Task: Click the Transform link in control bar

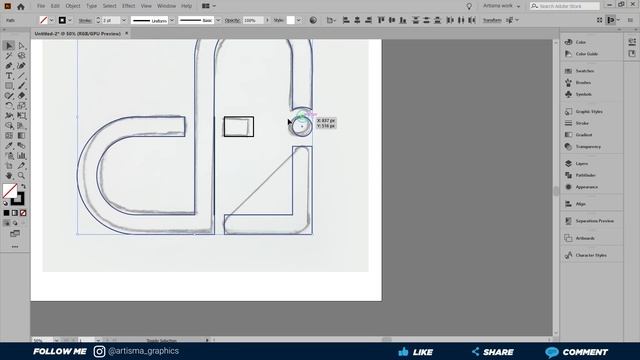Action: [492, 20]
